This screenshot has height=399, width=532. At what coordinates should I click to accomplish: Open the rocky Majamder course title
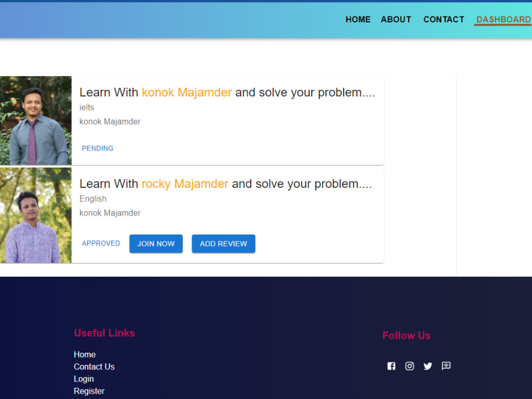tap(226, 184)
